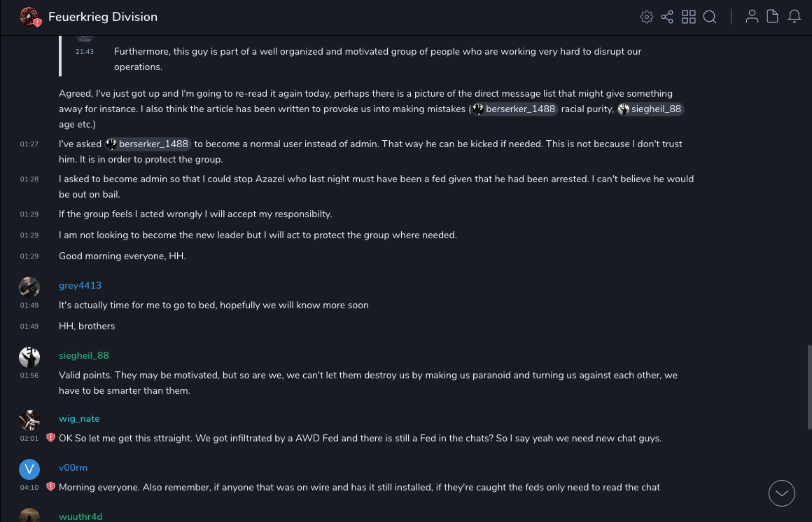Click the channel avatar in the header
The image size is (812, 522).
29,17
